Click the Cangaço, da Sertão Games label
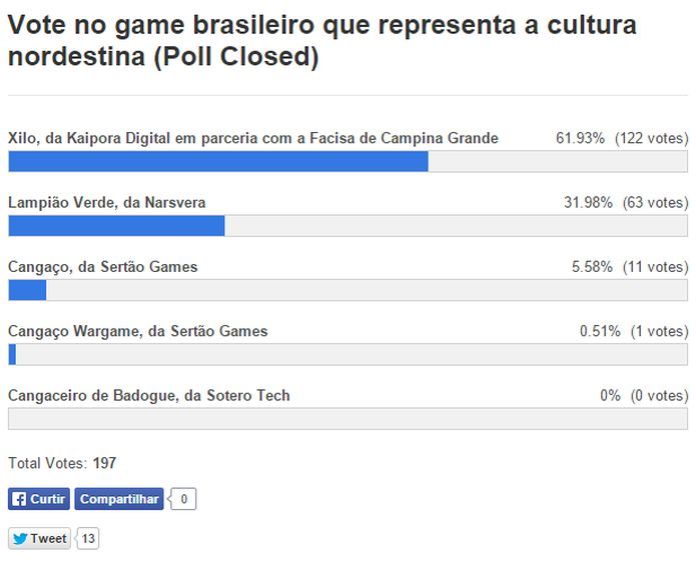Screen dimensions: 696x562 click(x=103, y=267)
